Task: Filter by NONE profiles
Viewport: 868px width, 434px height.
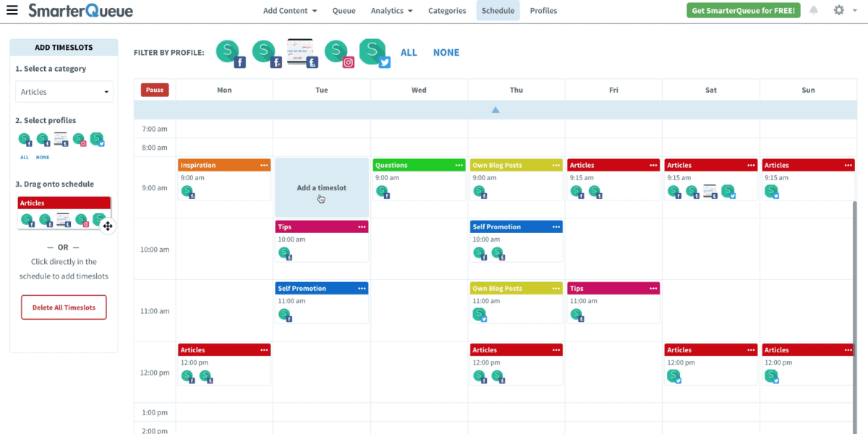Action: [446, 53]
